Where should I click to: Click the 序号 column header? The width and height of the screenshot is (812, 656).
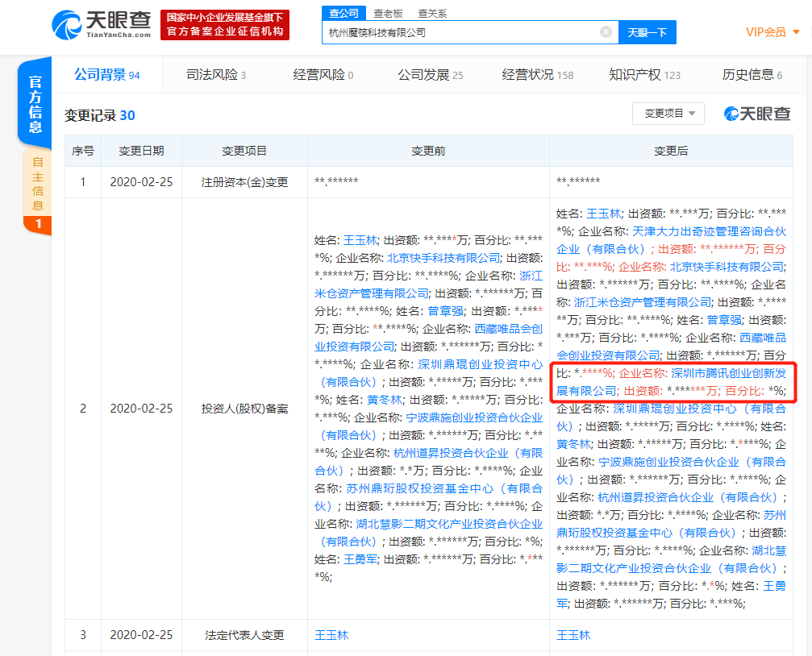[83, 151]
